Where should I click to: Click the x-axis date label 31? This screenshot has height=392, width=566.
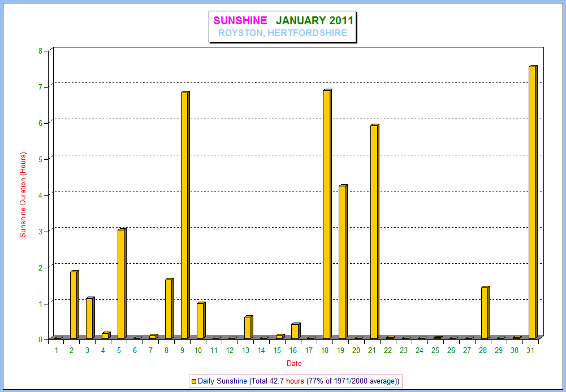(530, 350)
